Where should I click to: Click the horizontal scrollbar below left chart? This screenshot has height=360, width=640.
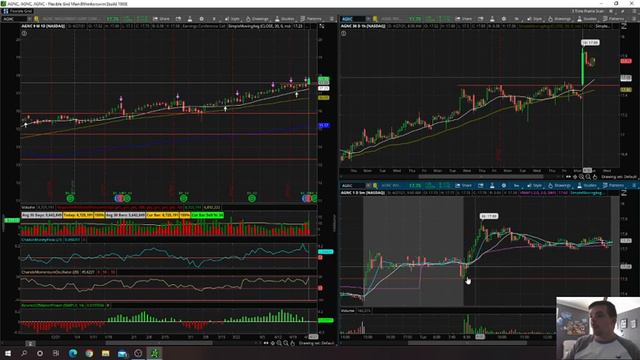(159, 343)
